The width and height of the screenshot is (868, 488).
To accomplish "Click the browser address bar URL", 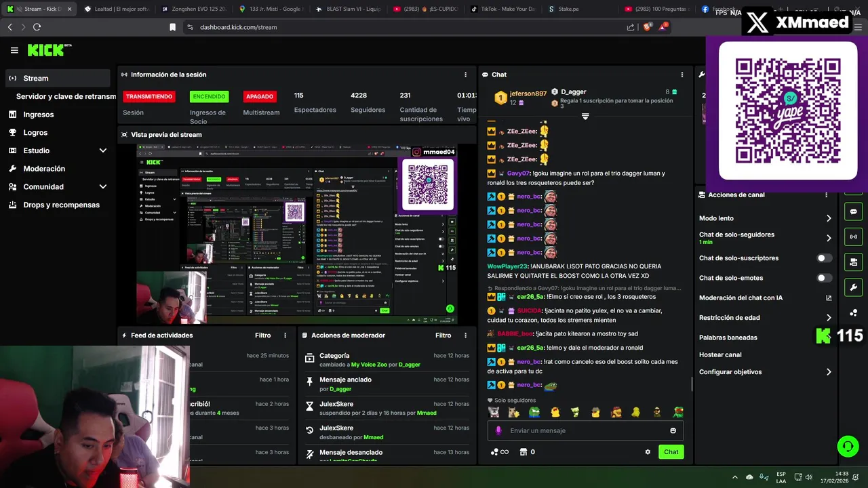I will (x=238, y=27).
